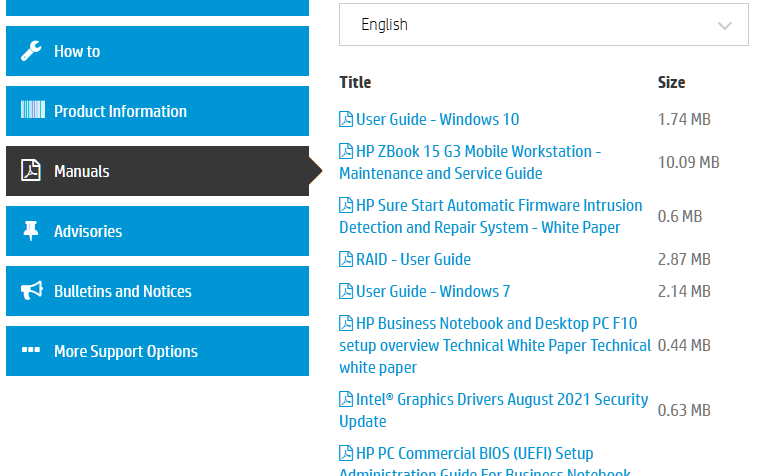779x476 pixels.
Task: Click PDF icon next to RAID - User Guide
Action: click(346, 259)
